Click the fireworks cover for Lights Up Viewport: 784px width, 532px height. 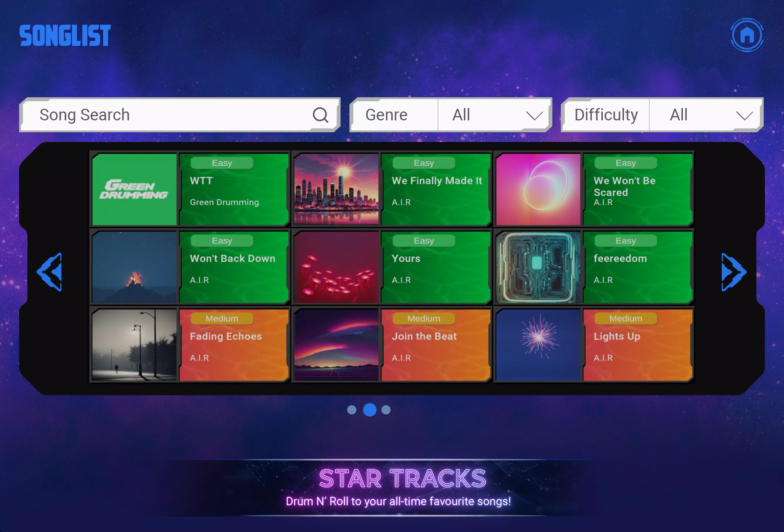coord(538,345)
